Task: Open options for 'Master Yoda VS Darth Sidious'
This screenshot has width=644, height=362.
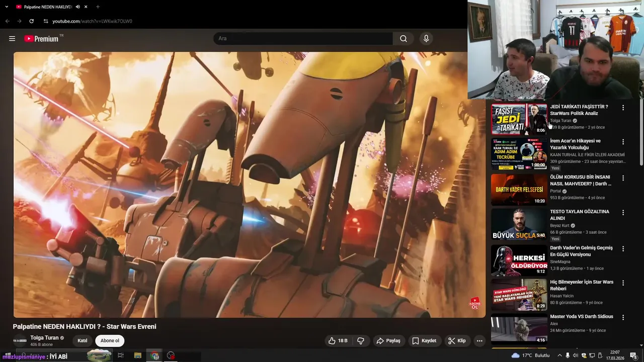Action: (623, 317)
